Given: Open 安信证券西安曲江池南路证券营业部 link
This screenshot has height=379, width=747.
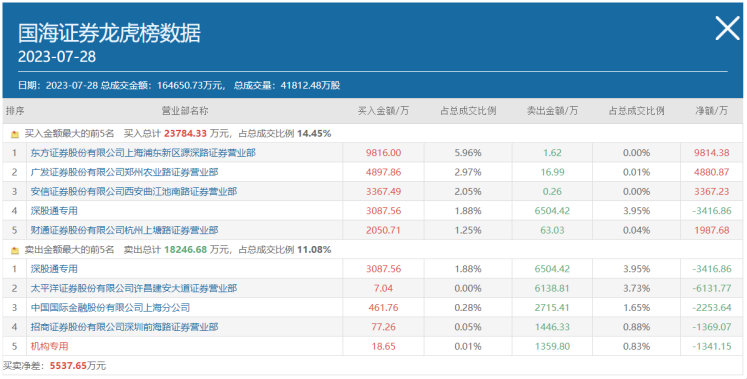Looking at the screenshot, I should pyautogui.click(x=134, y=191).
